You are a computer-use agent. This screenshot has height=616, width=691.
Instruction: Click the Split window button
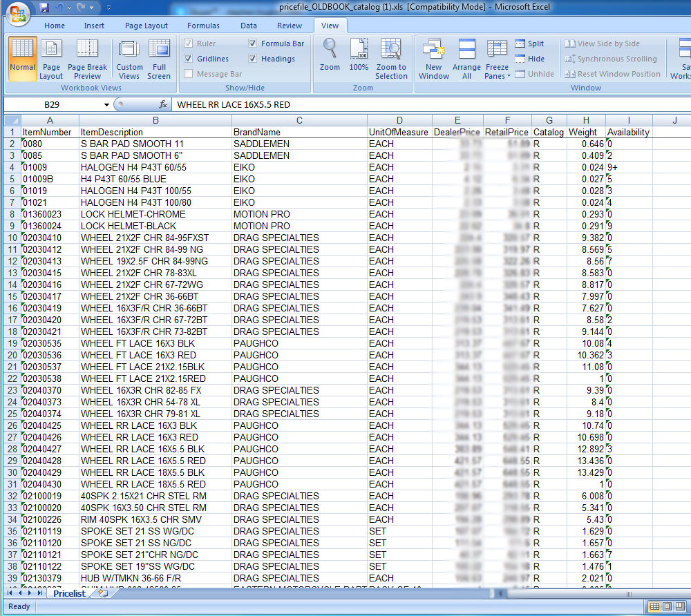pyautogui.click(x=529, y=44)
